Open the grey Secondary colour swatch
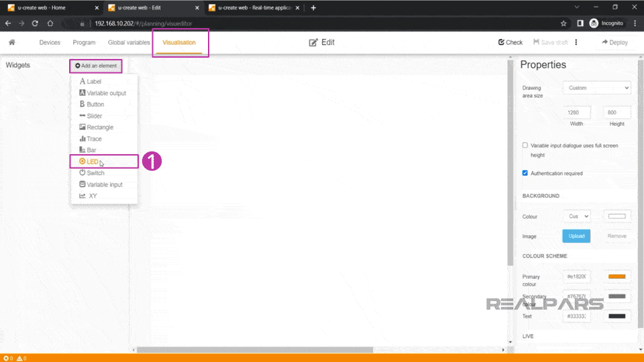The image size is (644, 362). point(617,296)
